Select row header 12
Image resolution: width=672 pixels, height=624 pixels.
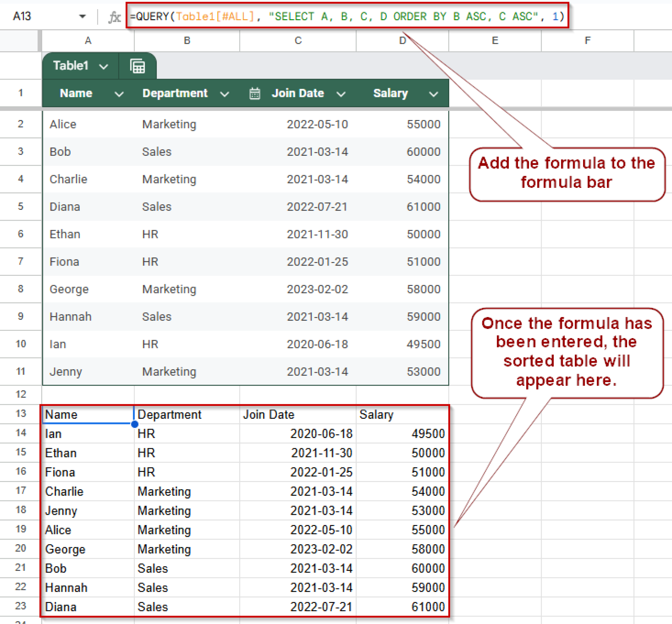point(21,394)
